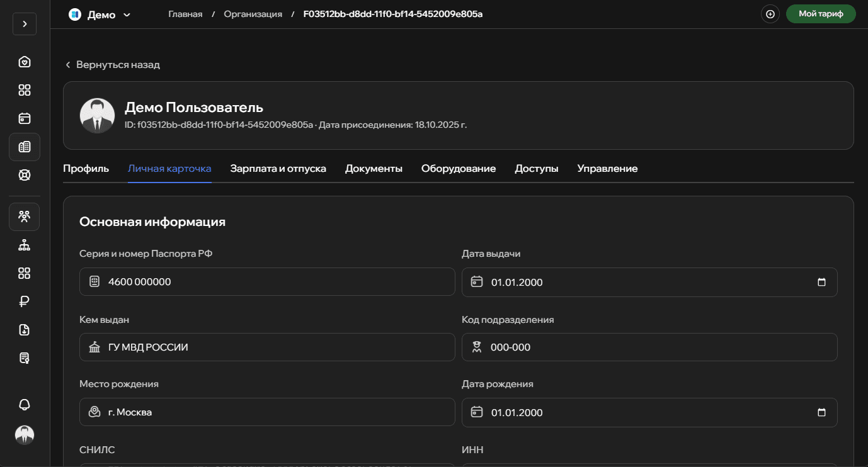Select the Личная карточка tab
The height and width of the screenshot is (467, 868).
[x=169, y=169]
